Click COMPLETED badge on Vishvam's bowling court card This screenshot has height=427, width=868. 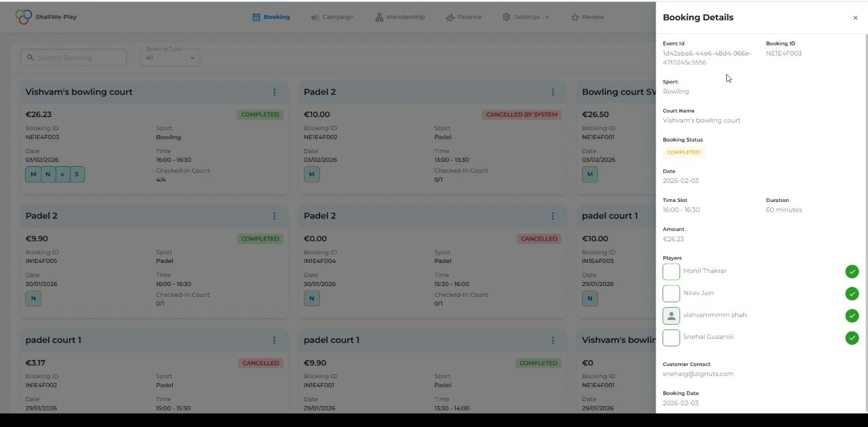260,115
